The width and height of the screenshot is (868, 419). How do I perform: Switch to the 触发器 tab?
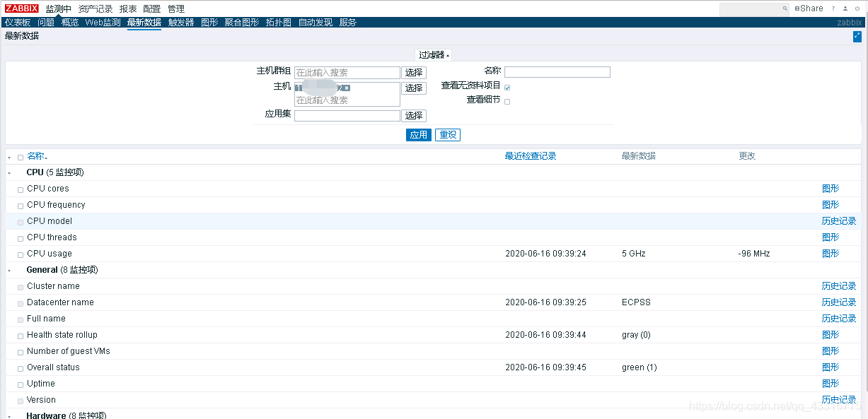[181, 23]
